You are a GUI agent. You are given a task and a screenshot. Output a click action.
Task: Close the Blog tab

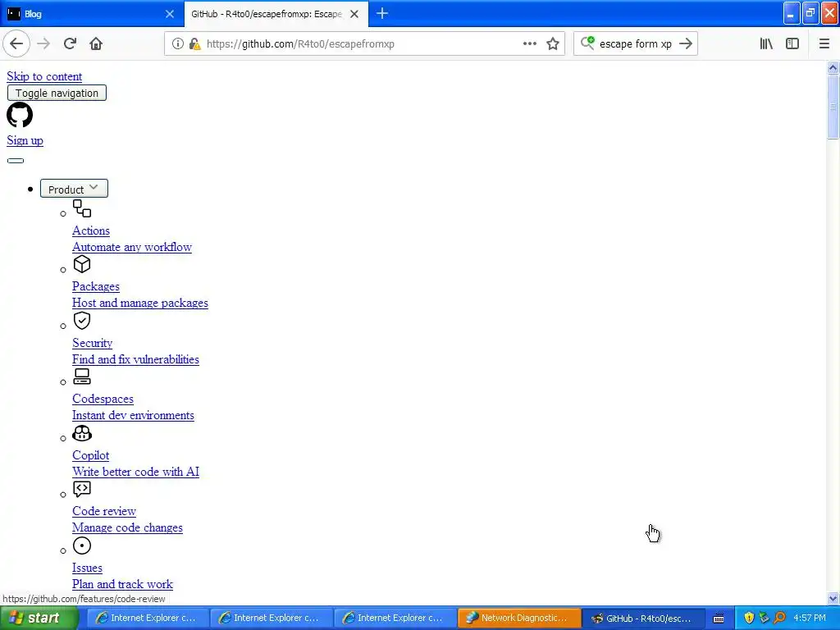tap(170, 14)
